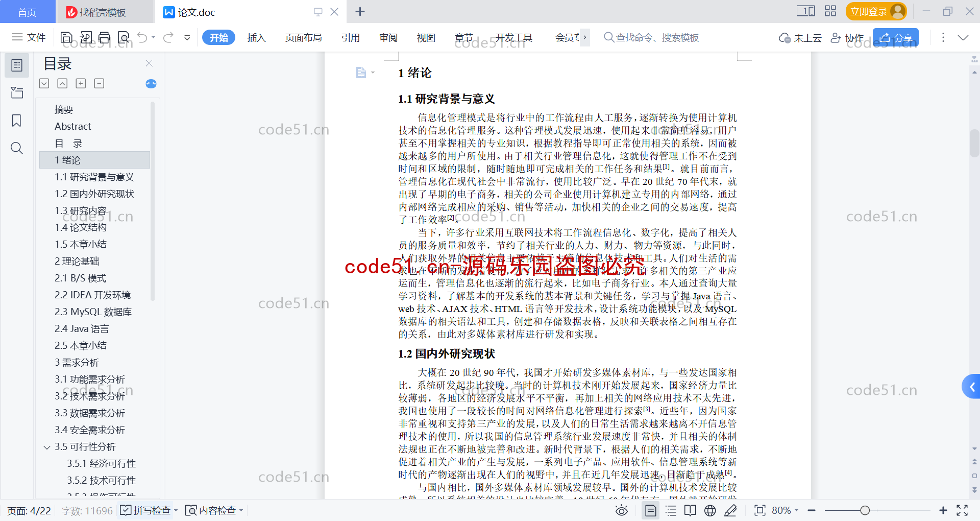
Task: Click the grid apps icon in title bar
Action: coord(830,11)
